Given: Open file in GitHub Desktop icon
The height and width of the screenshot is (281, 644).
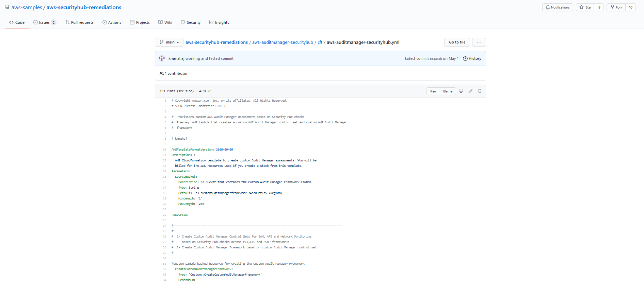Looking at the screenshot, I should (461, 91).
